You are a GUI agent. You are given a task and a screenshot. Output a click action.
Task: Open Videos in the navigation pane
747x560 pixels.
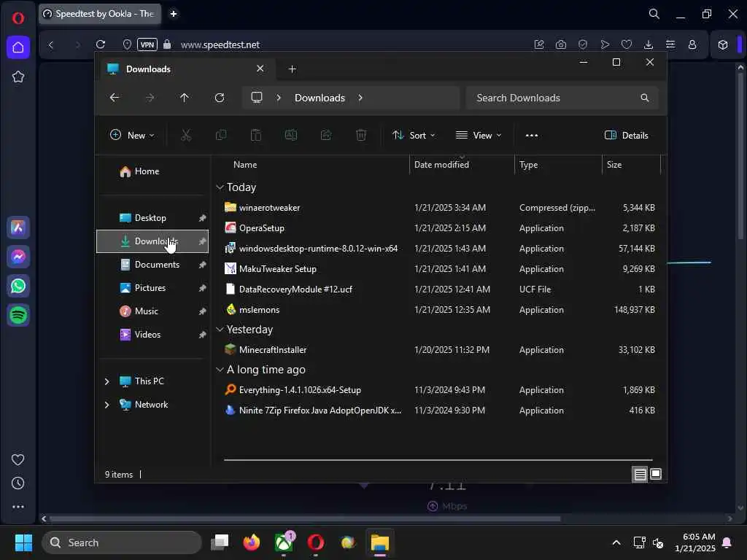click(x=153, y=335)
